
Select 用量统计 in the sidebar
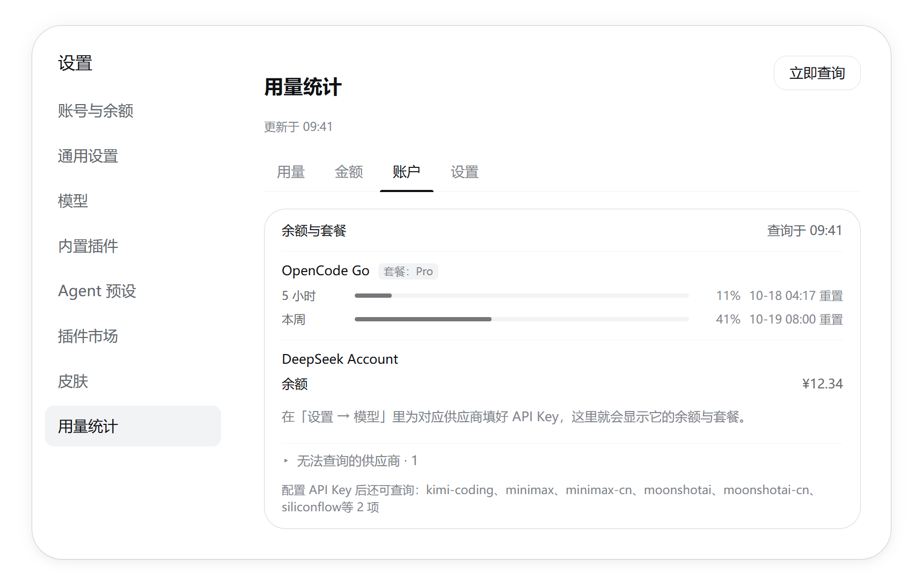[x=133, y=426]
